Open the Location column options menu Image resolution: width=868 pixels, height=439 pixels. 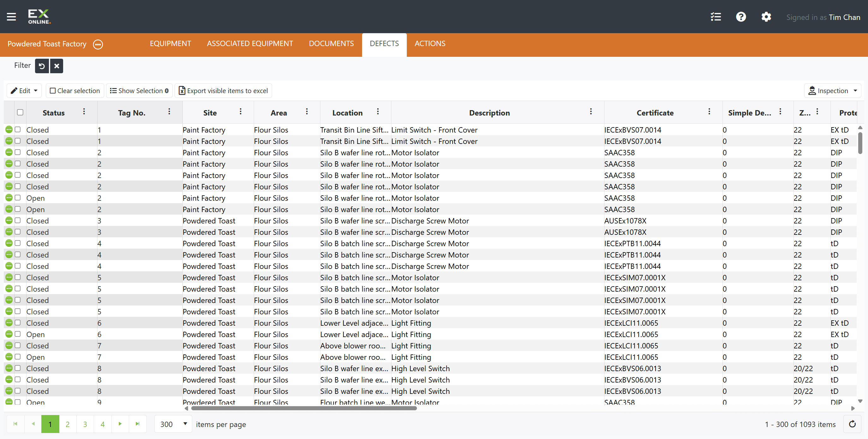point(378,111)
